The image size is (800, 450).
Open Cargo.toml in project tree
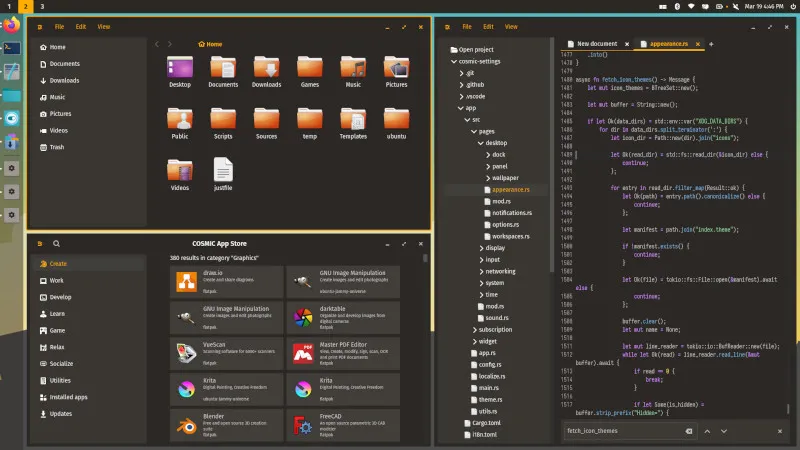(482, 423)
